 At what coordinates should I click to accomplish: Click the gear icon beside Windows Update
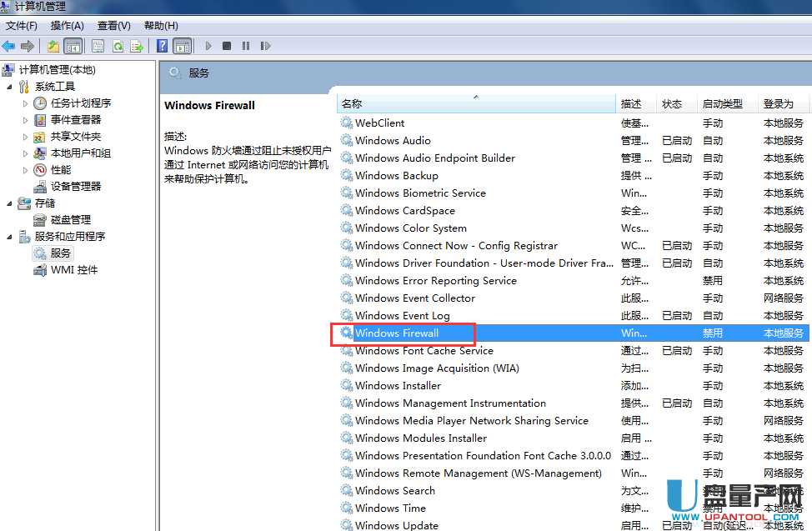click(347, 525)
